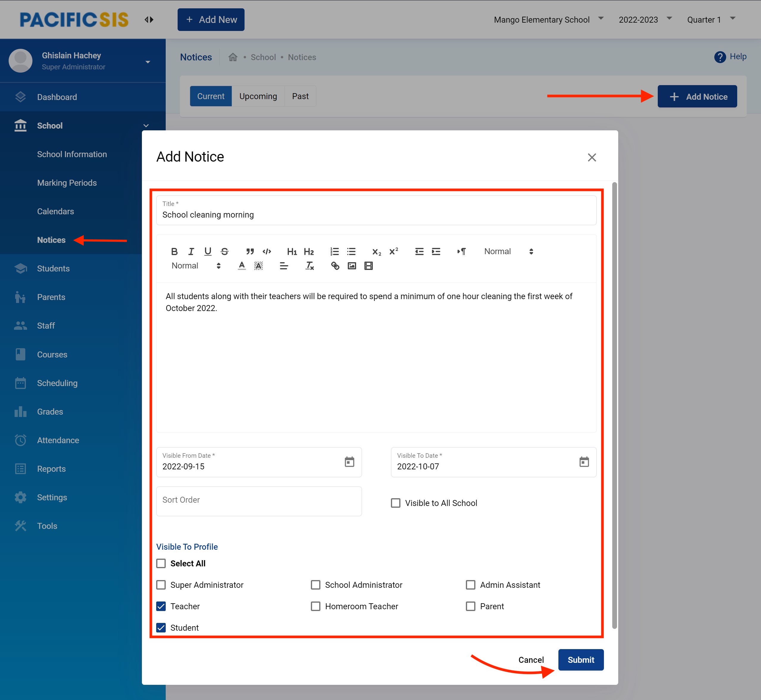
Task: Insert an image into the notice
Action: tap(352, 266)
